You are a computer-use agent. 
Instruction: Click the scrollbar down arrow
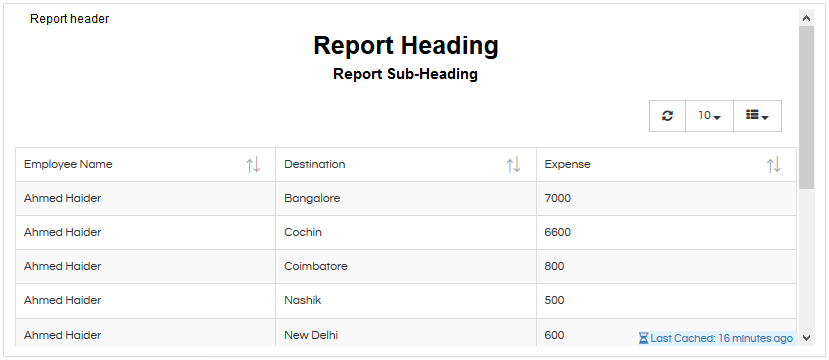point(806,338)
